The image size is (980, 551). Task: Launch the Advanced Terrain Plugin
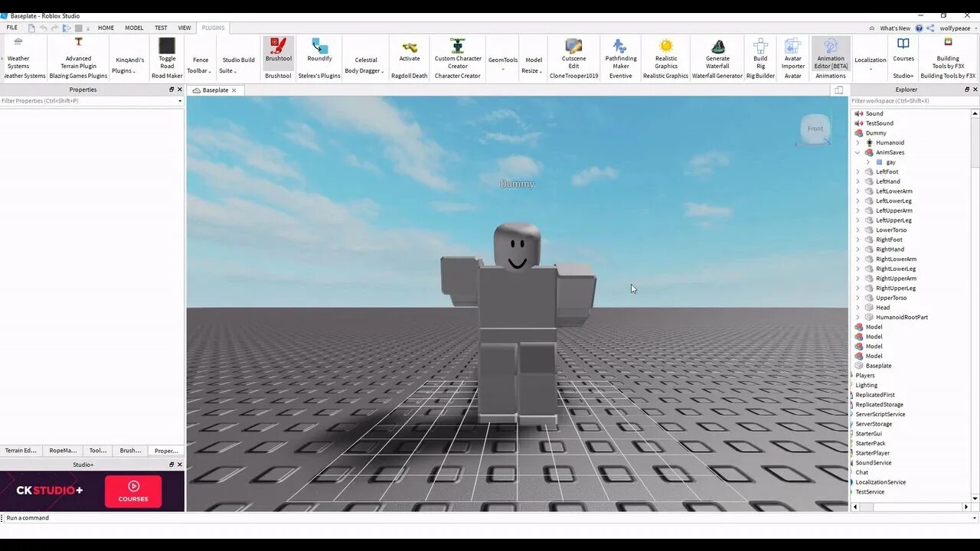tap(78, 54)
